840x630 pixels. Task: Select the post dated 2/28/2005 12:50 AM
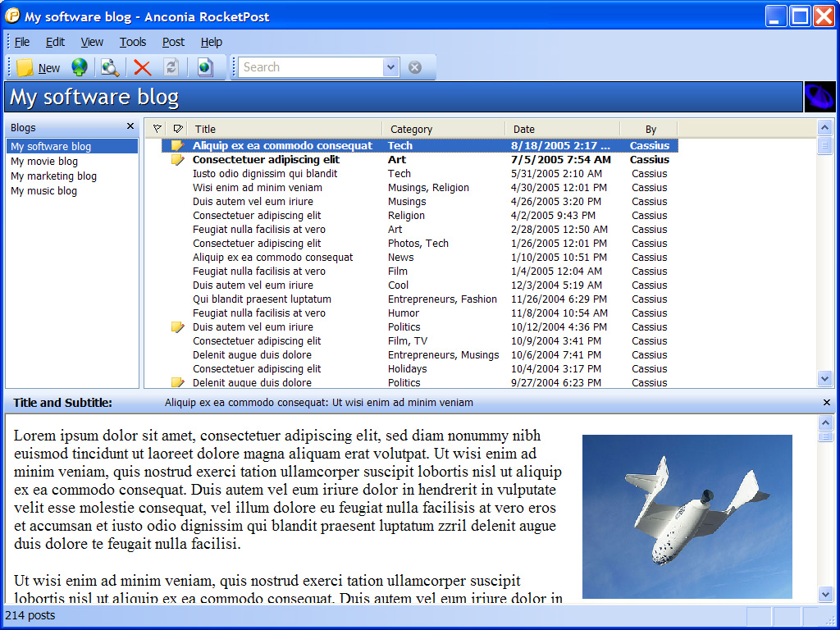[419, 230]
